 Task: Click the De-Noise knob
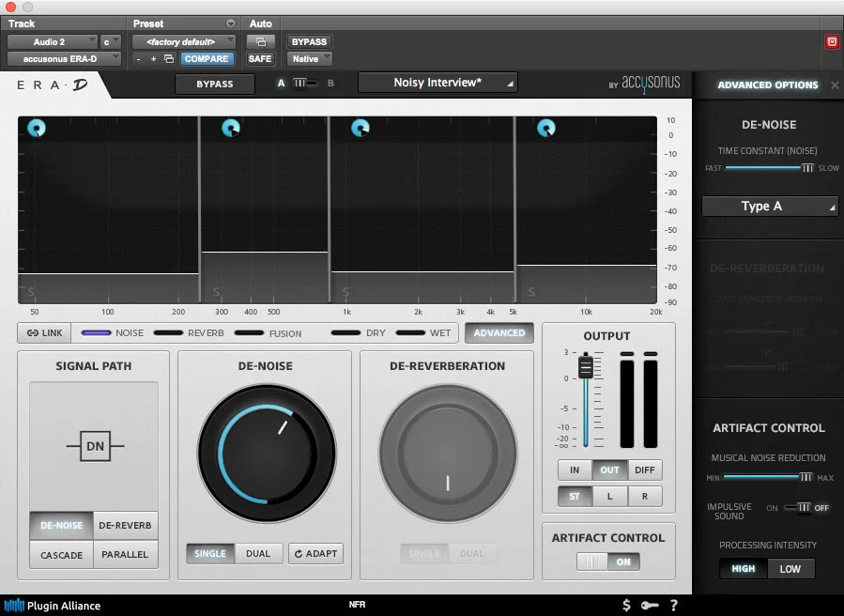click(267, 453)
